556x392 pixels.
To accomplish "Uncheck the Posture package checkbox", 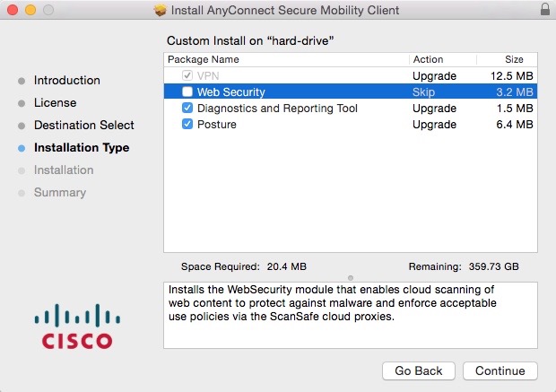I will point(187,124).
